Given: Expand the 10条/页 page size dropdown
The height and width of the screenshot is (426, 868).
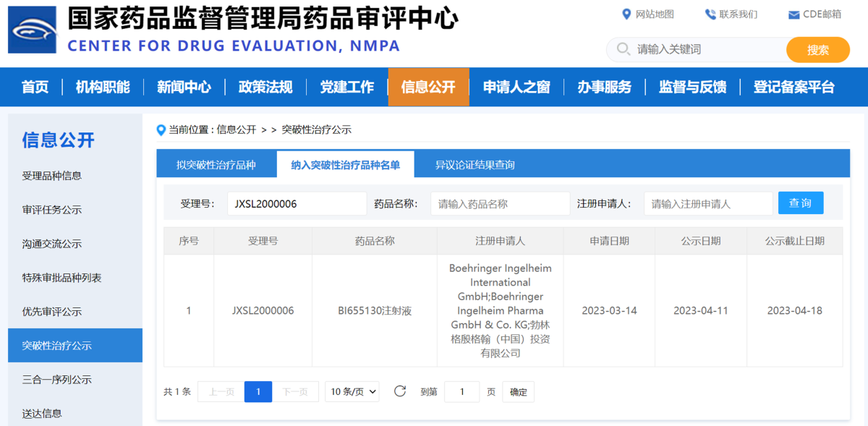Looking at the screenshot, I should [352, 391].
